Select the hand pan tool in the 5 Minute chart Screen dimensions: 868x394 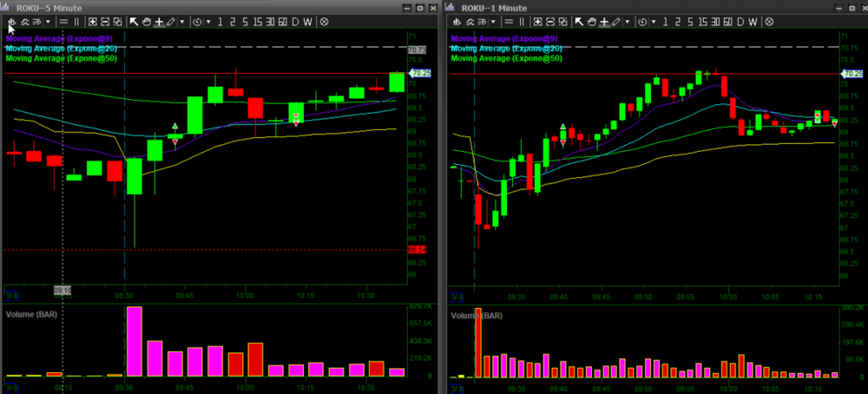[147, 22]
